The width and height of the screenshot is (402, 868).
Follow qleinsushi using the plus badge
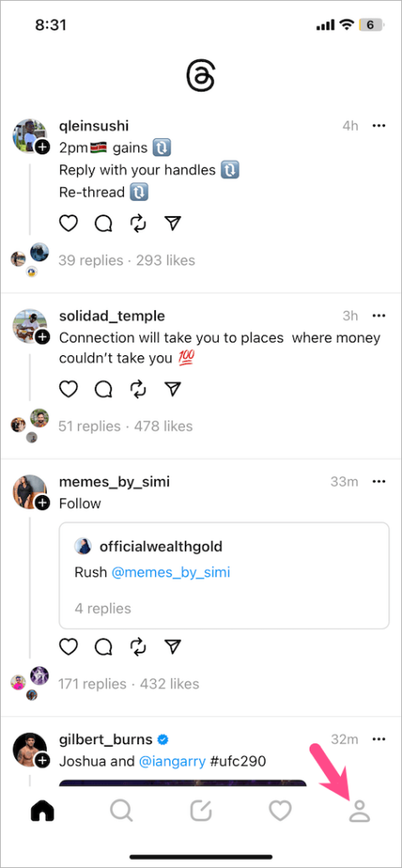42,147
